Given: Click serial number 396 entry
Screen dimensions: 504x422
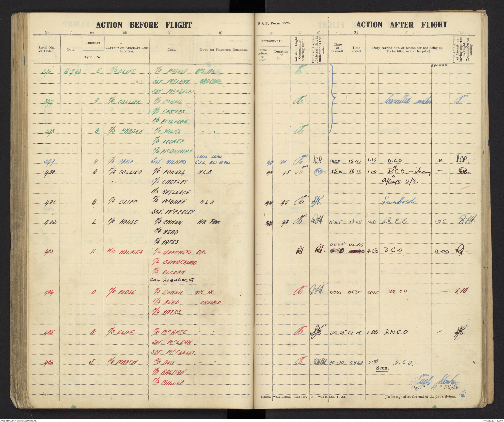Looking at the screenshot, I should pos(46,71).
